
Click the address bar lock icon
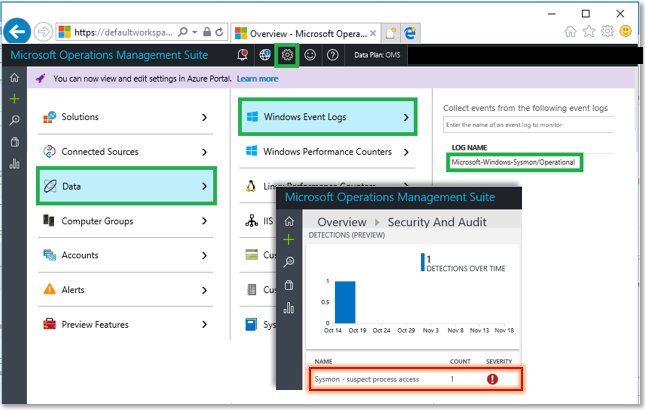point(207,32)
